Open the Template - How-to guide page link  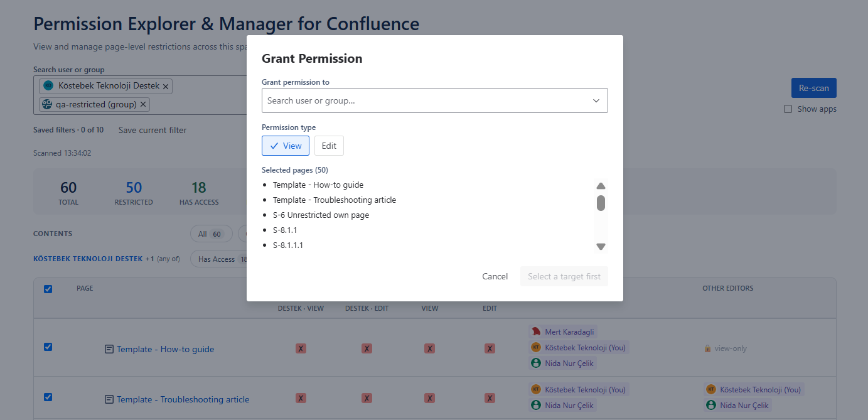click(166, 349)
